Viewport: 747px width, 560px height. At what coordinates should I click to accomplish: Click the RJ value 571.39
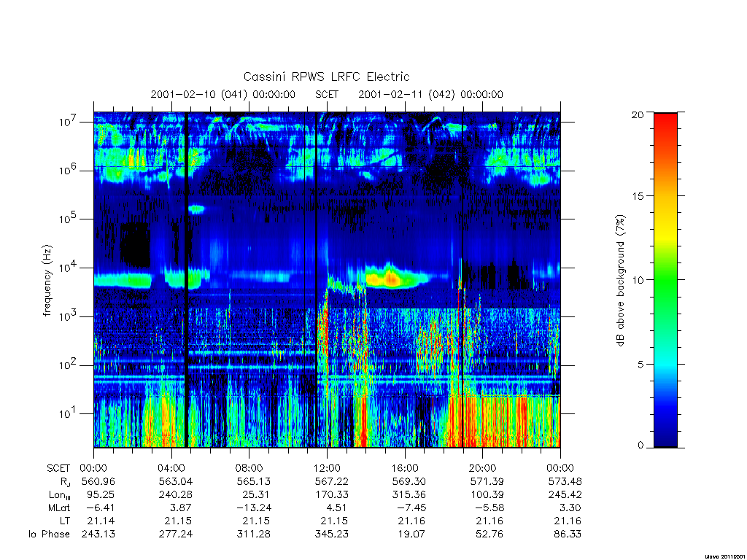point(487,481)
